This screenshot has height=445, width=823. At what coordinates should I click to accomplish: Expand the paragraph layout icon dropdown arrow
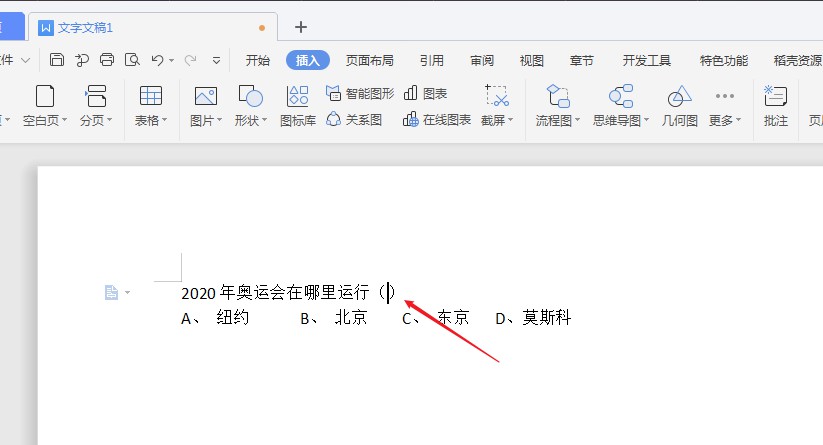[128, 293]
